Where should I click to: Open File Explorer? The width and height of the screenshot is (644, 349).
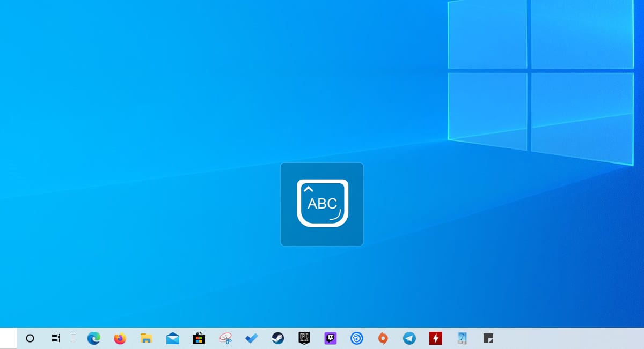point(145,338)
